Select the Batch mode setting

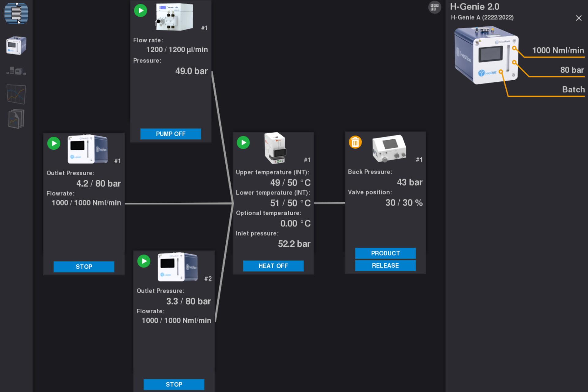tap(573, 90)
